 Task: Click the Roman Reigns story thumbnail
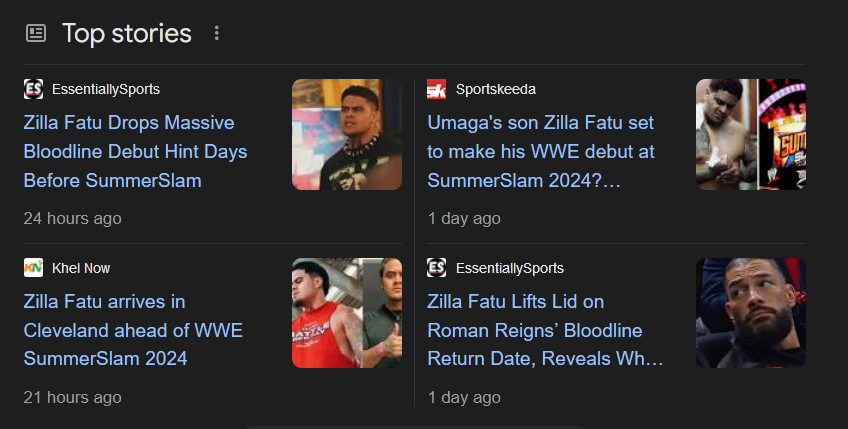750,313
